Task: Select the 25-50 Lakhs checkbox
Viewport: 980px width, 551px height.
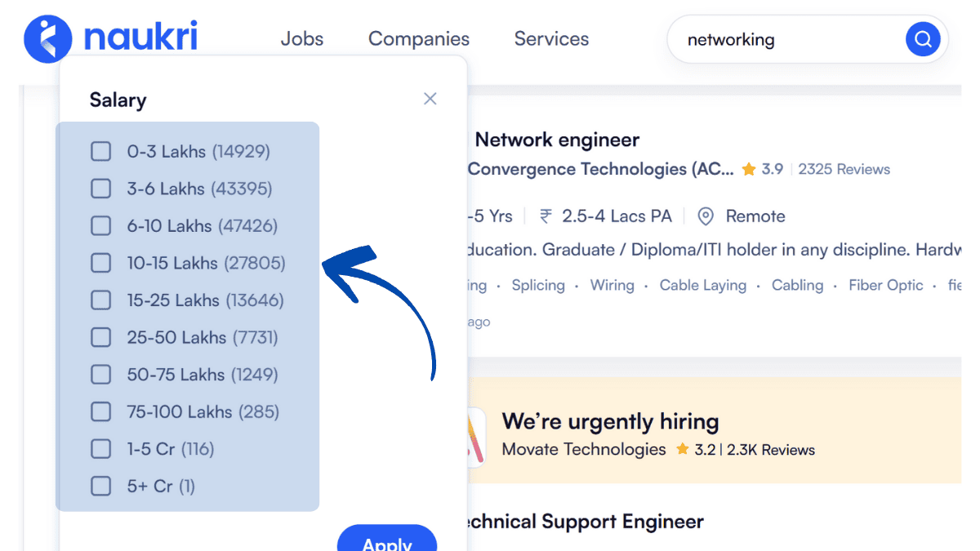Action: coord(100,337)
